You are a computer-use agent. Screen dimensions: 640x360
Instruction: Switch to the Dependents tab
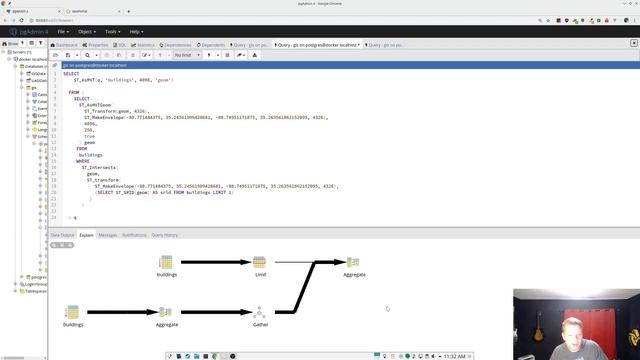tap(211, 45)
